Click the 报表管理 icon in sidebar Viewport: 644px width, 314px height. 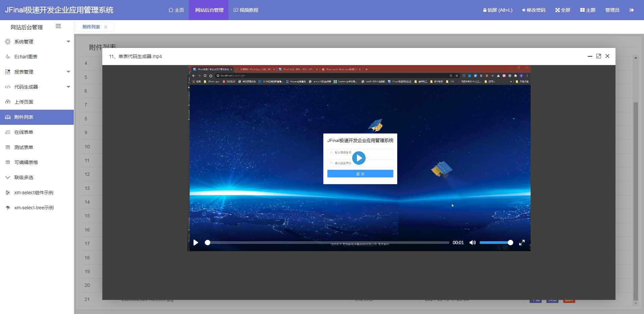pyautogui.click(x=8, y=72)
